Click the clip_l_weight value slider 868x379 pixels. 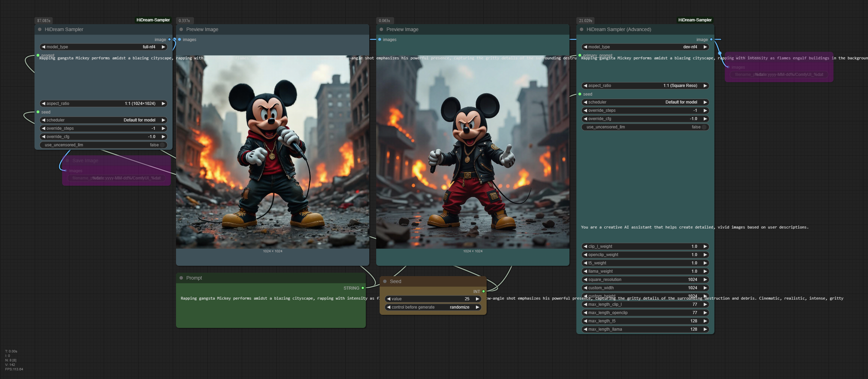point(645,246)
